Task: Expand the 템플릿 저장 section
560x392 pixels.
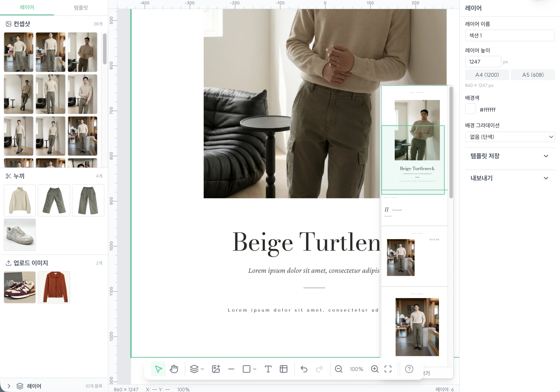Action: (510, 156)
